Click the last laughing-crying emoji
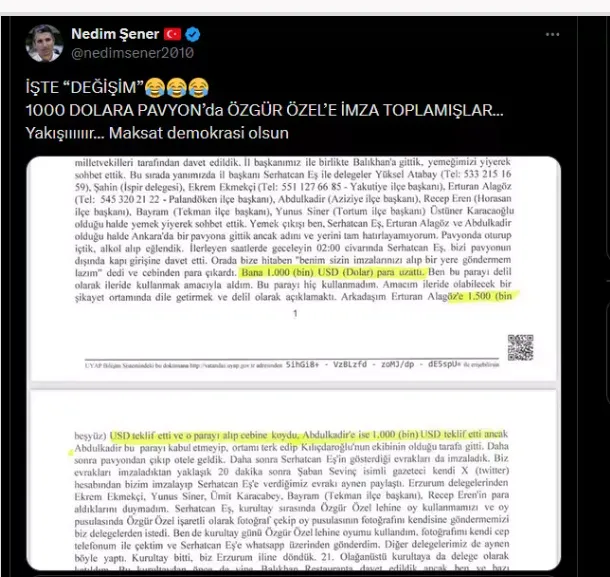The image size is (610, 577). (x=199, y=88)
